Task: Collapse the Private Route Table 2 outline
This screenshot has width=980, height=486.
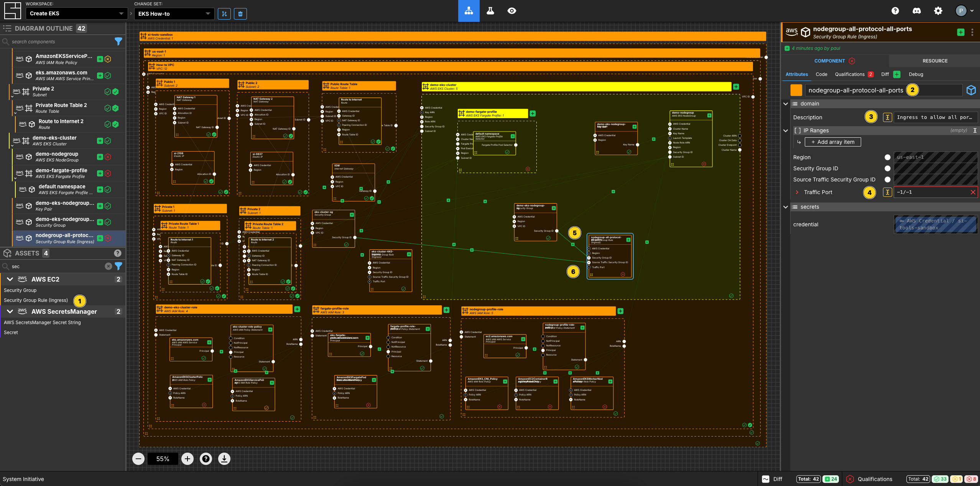Action: pos(16,113)
